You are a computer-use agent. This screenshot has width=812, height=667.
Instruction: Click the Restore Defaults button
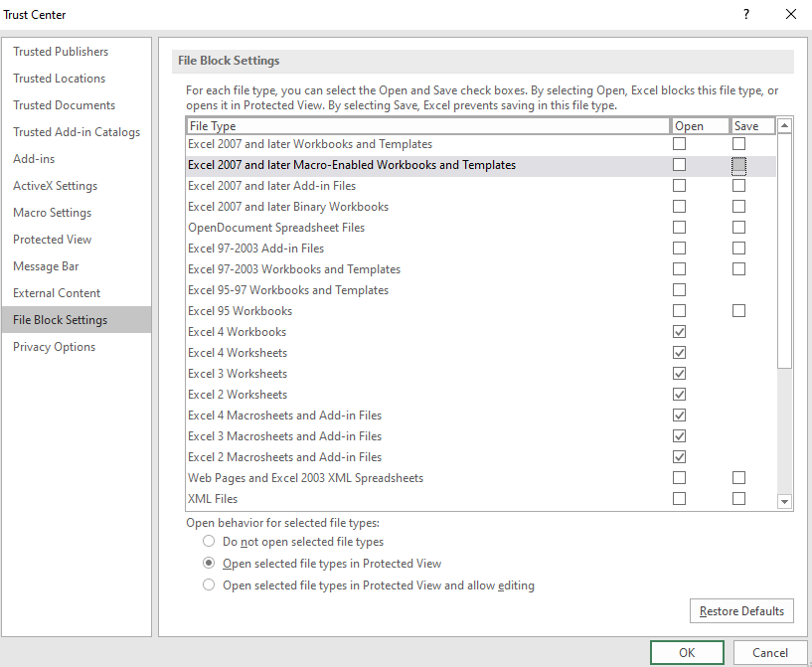(741, 611)
